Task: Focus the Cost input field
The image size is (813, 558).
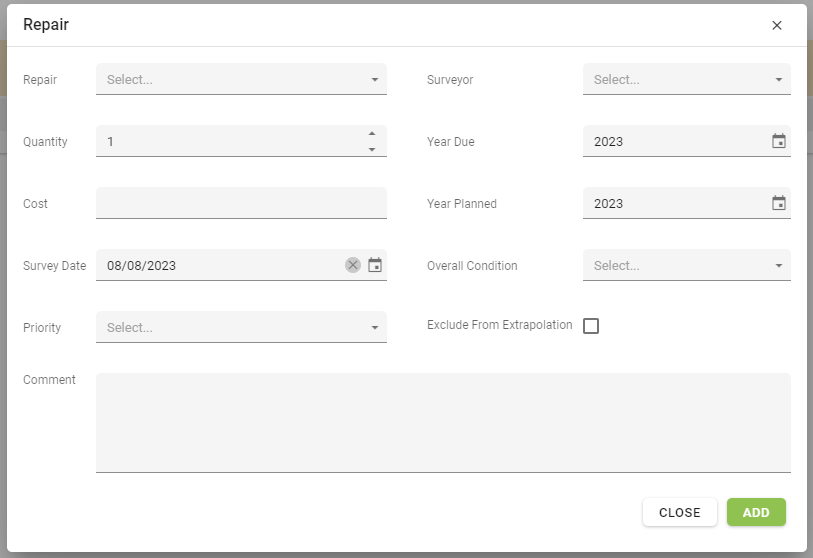Action: point(241,203)
